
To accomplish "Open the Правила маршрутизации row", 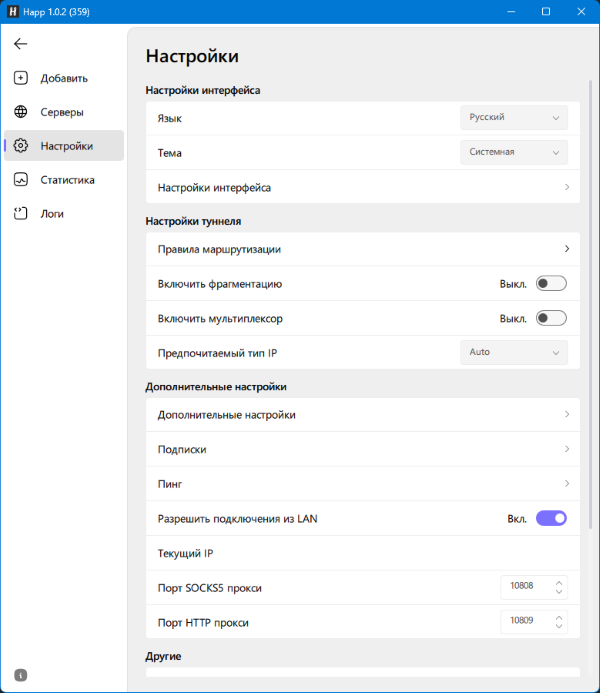I will (x=362, y=249).
